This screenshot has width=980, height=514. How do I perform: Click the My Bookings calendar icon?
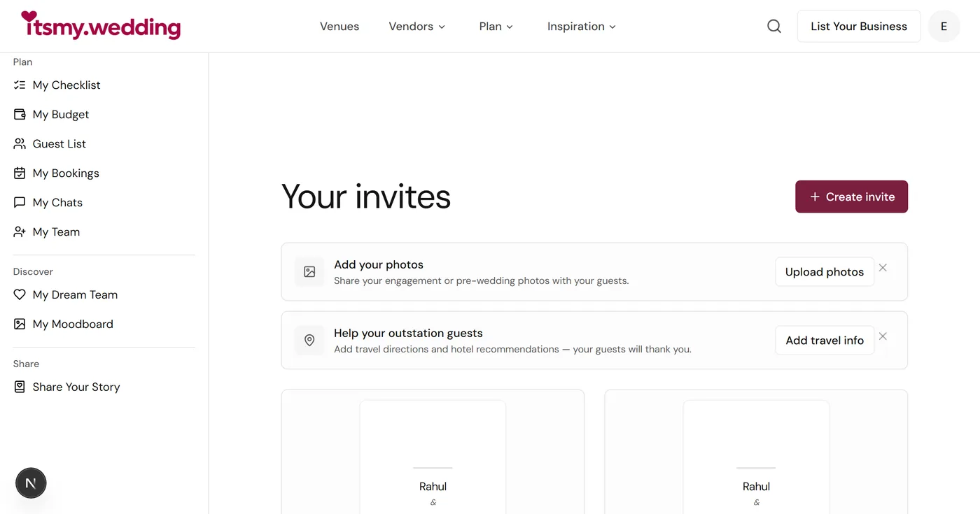(x=20, y=173)
